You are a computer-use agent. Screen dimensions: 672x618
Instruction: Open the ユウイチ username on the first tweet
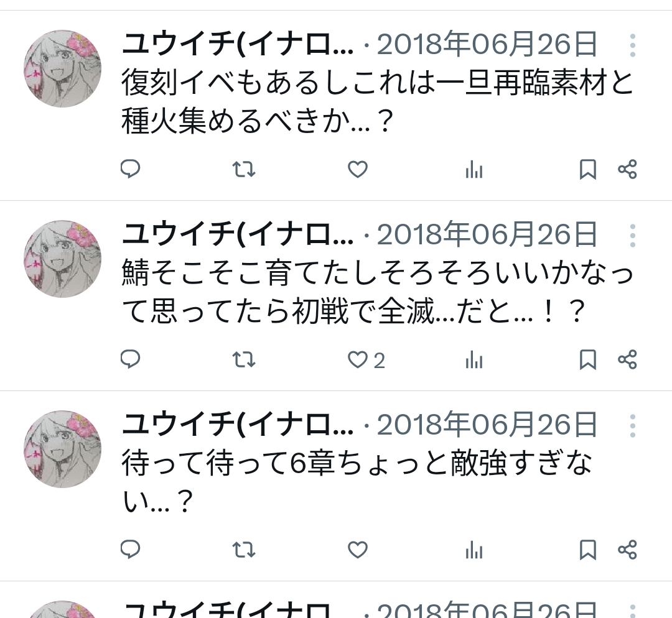(x=238, y=44)
